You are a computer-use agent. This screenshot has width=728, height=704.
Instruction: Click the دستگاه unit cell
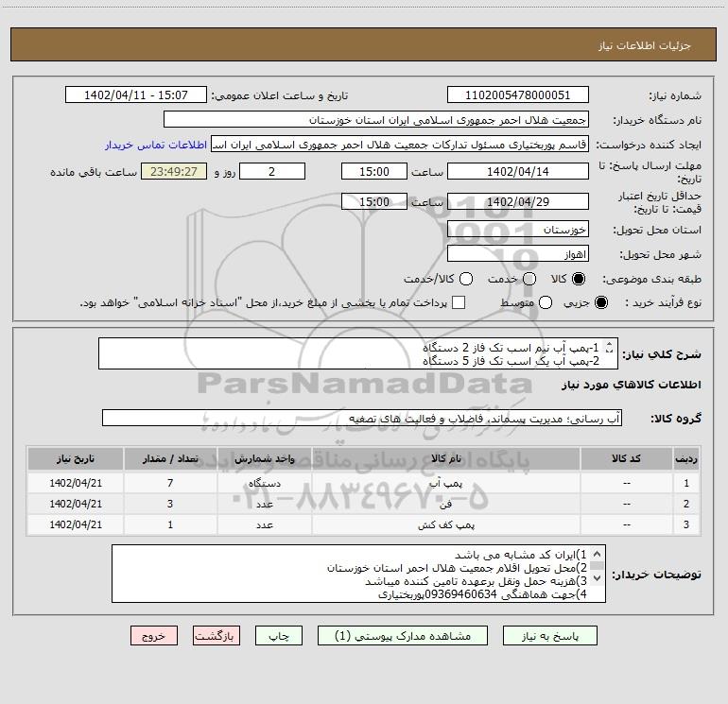tap(265, 483)
